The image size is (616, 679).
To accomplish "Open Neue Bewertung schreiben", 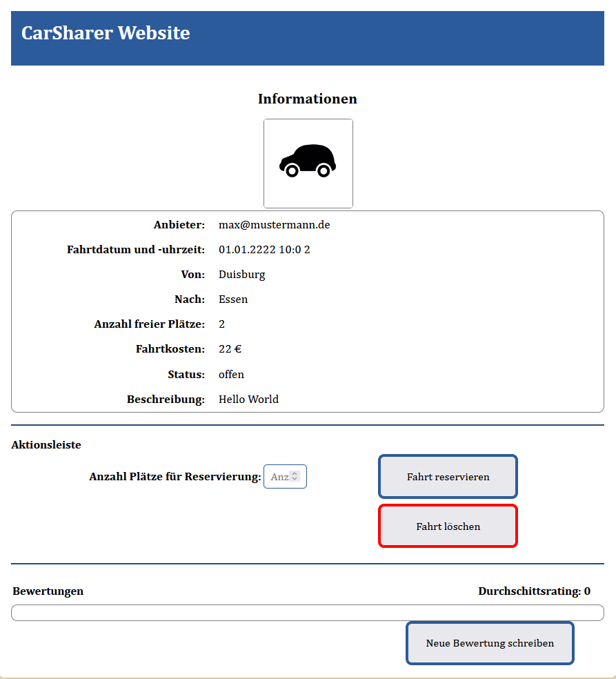I will [490, 643].
